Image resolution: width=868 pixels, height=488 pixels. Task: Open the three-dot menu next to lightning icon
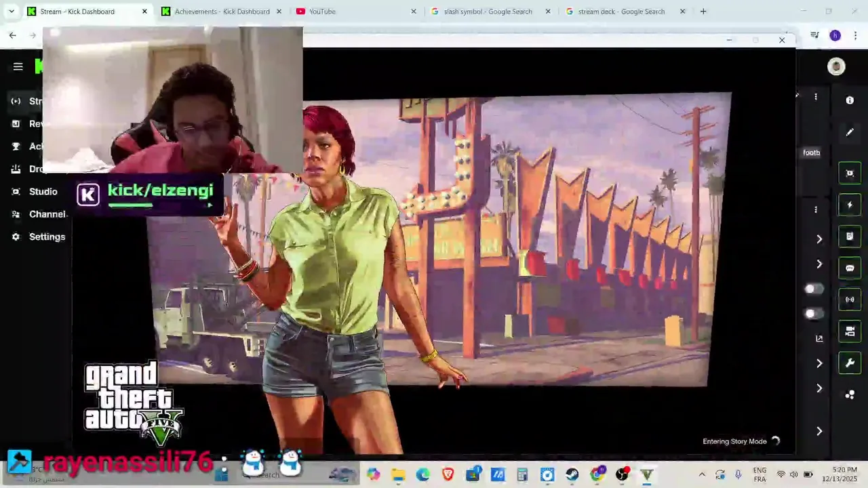point(816,209)
